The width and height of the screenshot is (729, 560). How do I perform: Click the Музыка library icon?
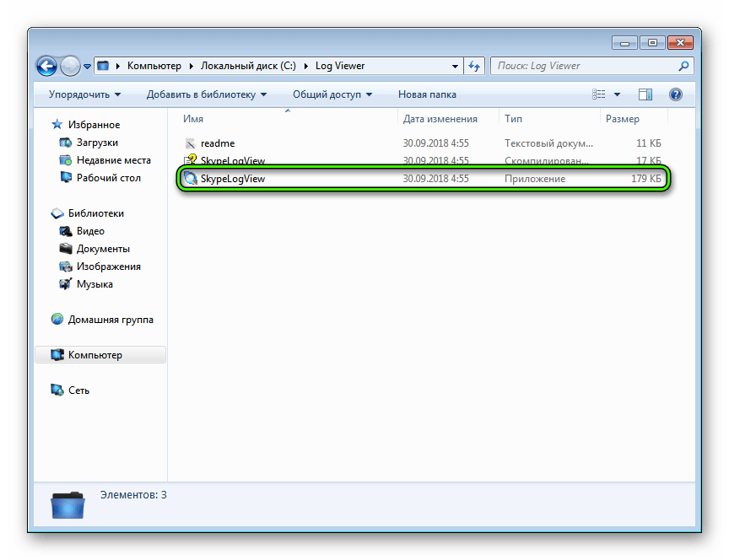(x=66, y=284)
